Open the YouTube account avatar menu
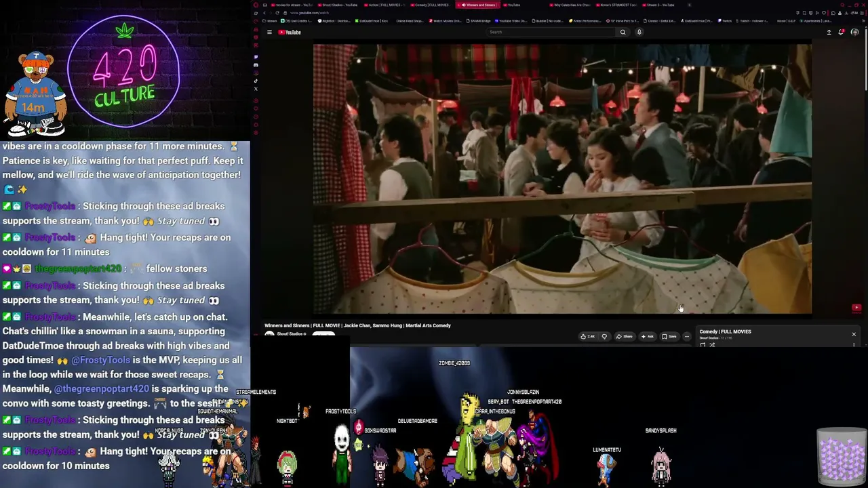The image size is (868, 488). coord(854,32)
